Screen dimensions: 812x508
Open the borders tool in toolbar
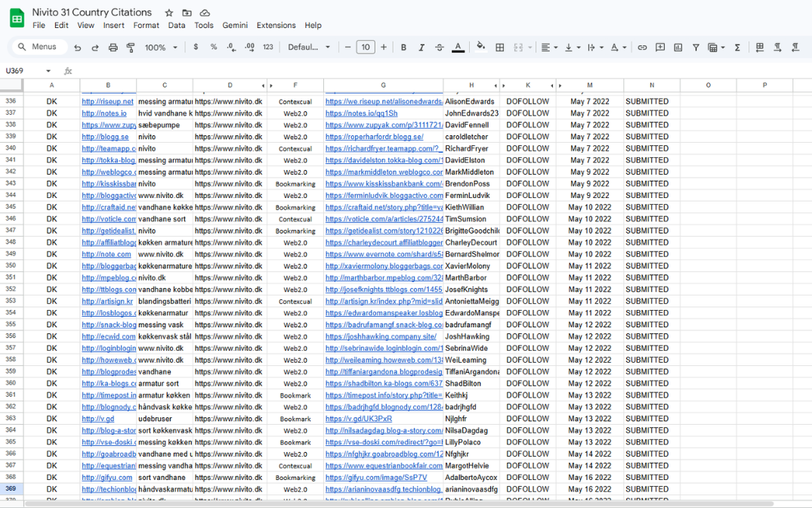click(499, 48)
